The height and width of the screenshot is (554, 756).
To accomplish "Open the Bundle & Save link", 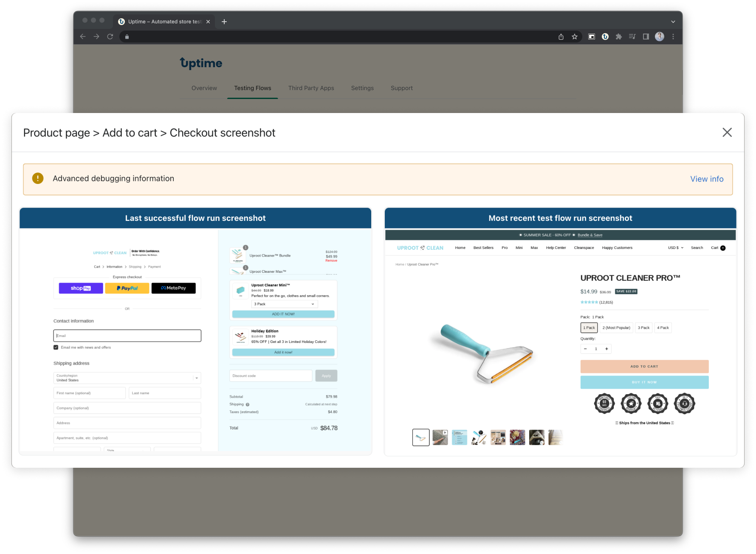I will (x=590, y=235).
